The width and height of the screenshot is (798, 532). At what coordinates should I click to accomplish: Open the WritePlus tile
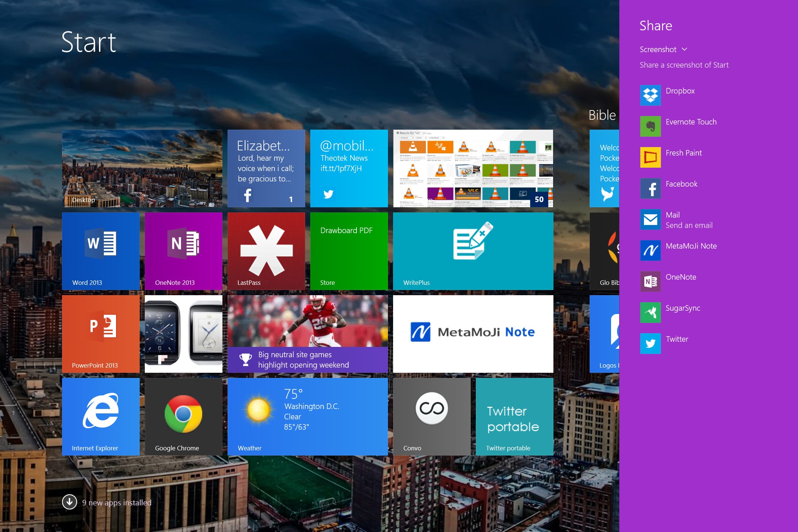[x=473, y=251]
